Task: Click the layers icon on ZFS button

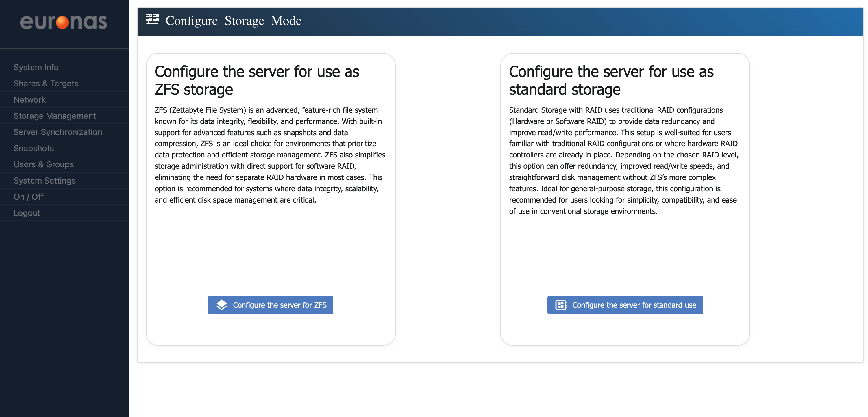Action: [221, 305]
